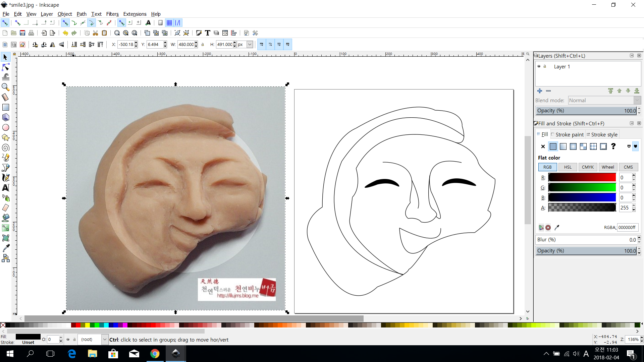Image resolution: width=644 pixels, height=362 pixels.
Task: Enable snapping master toggle
Action: click(x=5, y=23)
